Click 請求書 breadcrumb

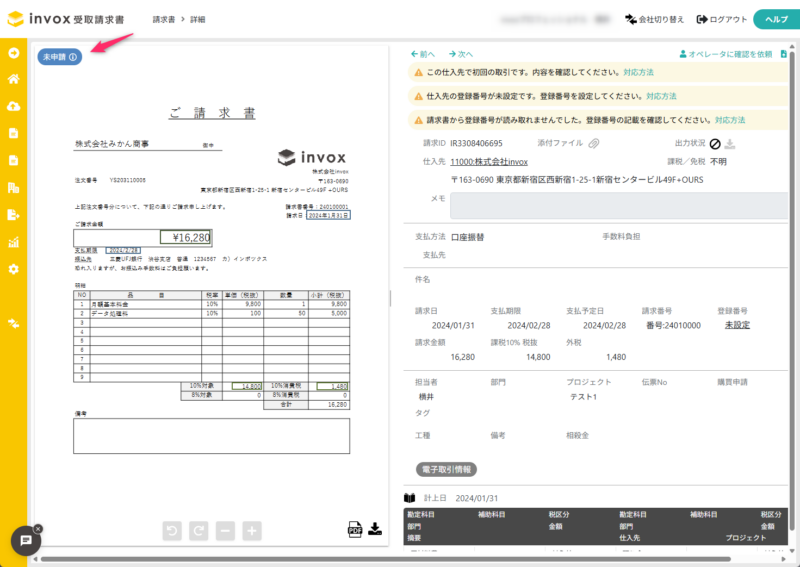point(164,19)
